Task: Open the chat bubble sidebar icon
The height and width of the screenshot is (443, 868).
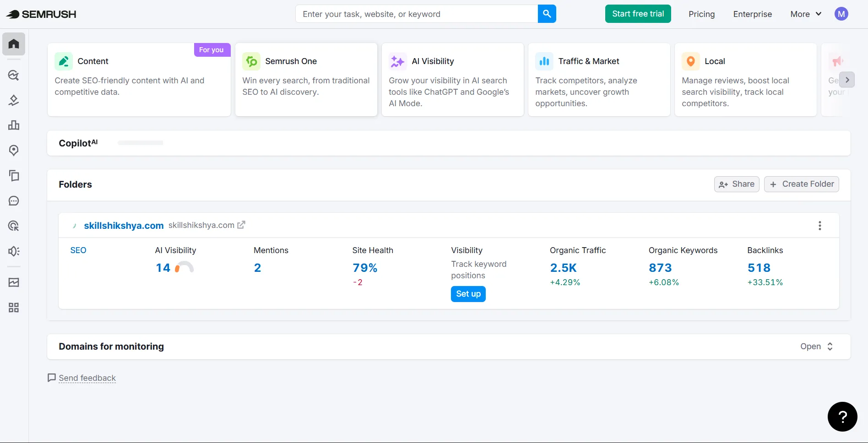Action: coord(14,201)
